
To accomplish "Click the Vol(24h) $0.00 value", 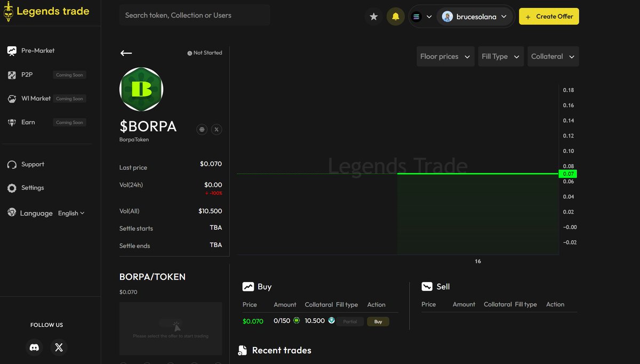I will coord(213,184).
